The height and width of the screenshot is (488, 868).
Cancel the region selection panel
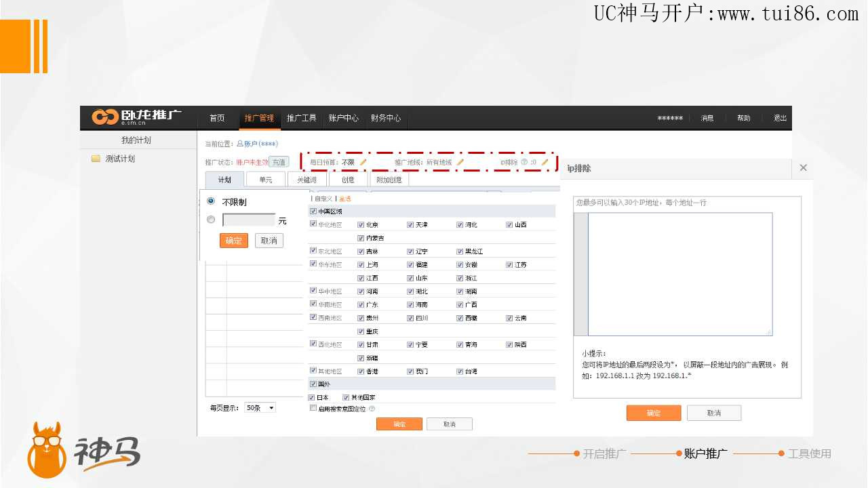point(450,424)
